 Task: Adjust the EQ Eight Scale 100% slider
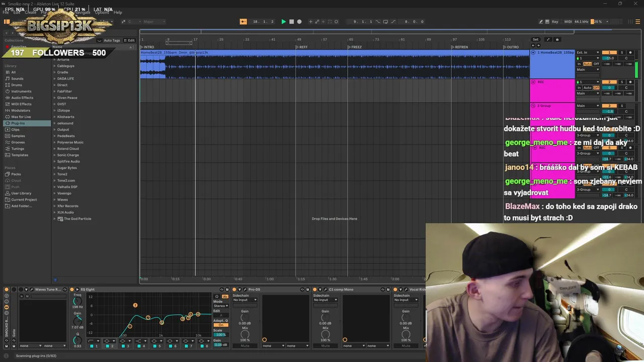[221, 335]
